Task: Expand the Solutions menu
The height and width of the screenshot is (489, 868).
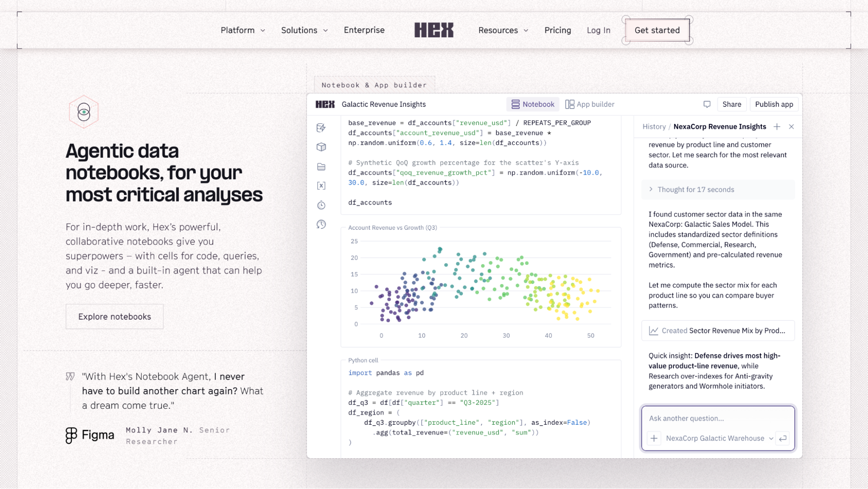Action: [304, 30]
